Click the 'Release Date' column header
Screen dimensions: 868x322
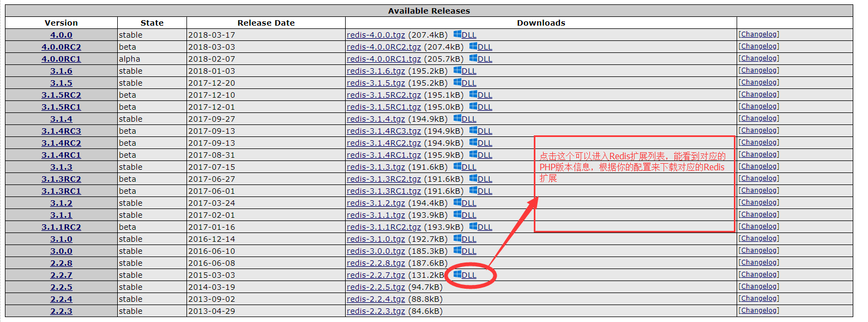point(266,23)
